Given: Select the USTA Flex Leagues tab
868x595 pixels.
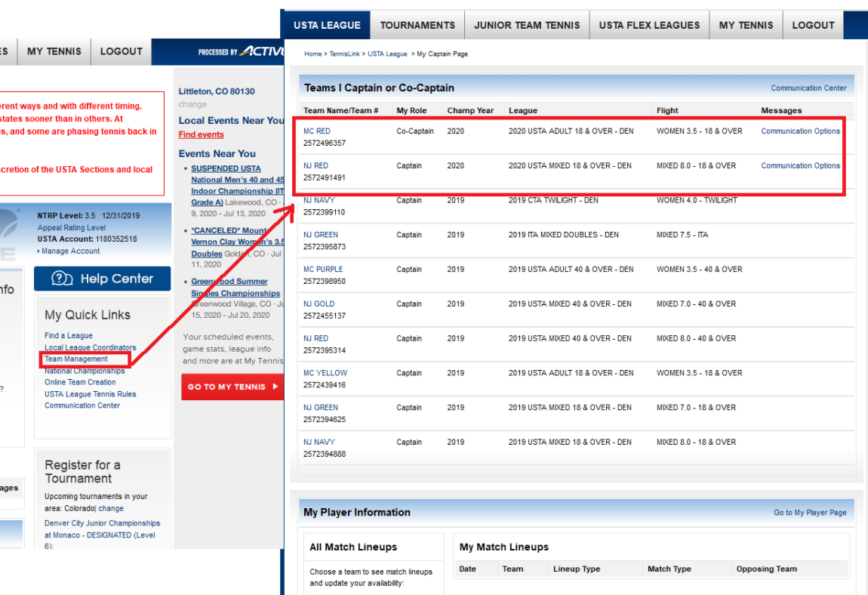Looking at the screenshot, I should (x=649, y=25).
